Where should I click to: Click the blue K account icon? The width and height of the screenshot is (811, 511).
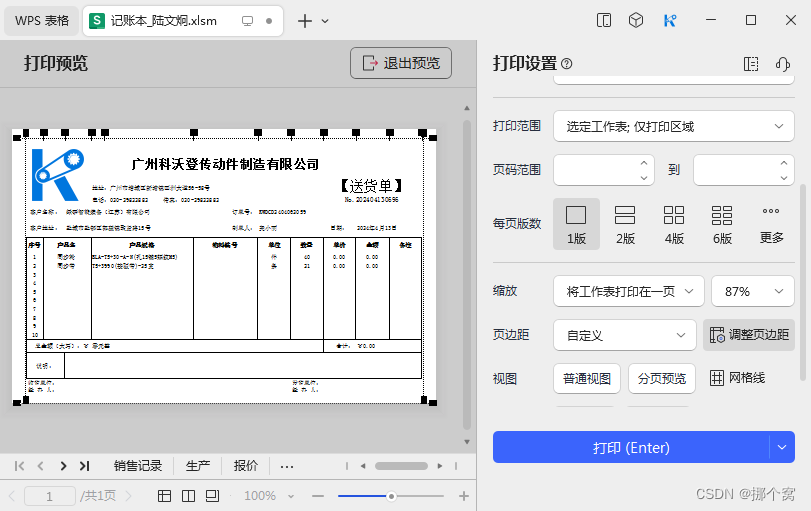coord(670,21)
